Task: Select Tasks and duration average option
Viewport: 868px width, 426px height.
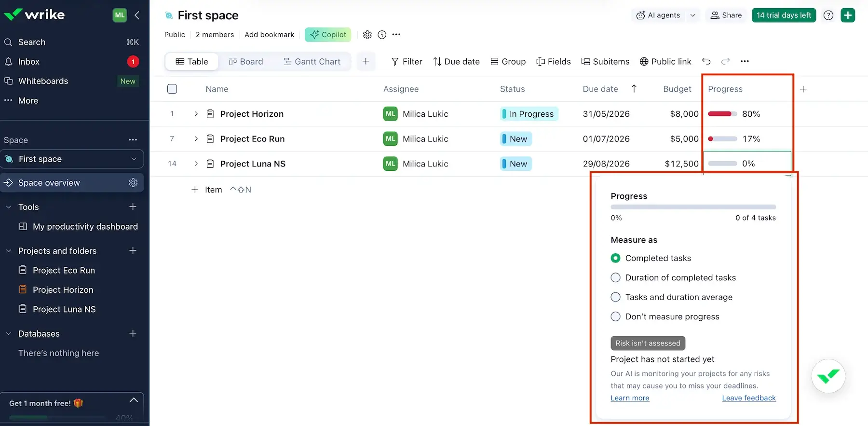Action: click(615, 297)
